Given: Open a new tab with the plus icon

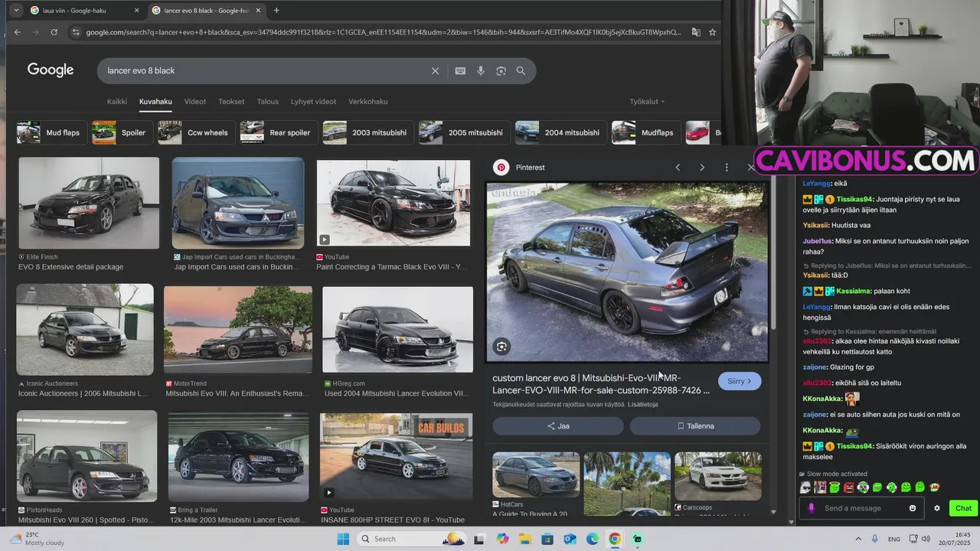Looking at the screenshot, I should point(276,11).
